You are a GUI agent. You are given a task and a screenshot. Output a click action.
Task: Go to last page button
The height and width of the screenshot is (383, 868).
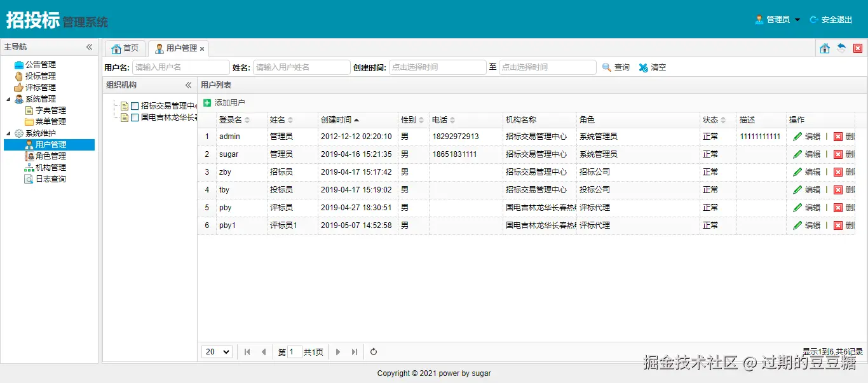coord(355,352)
